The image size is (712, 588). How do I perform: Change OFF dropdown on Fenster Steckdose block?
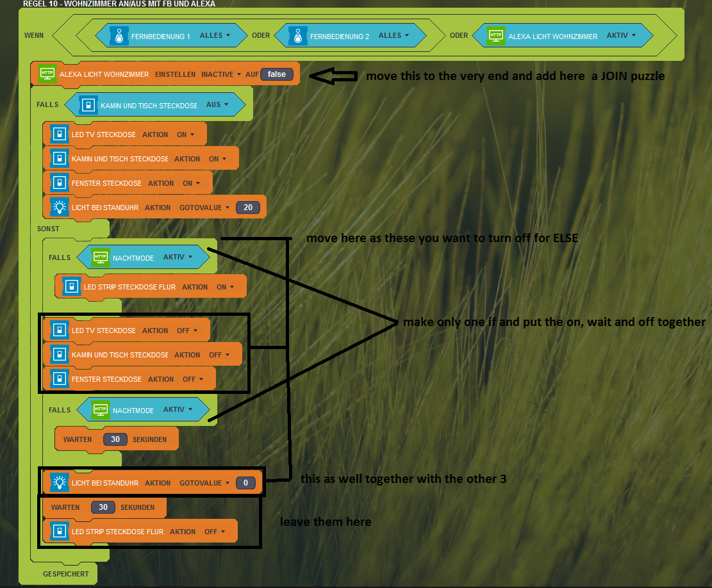pos(192,379)
